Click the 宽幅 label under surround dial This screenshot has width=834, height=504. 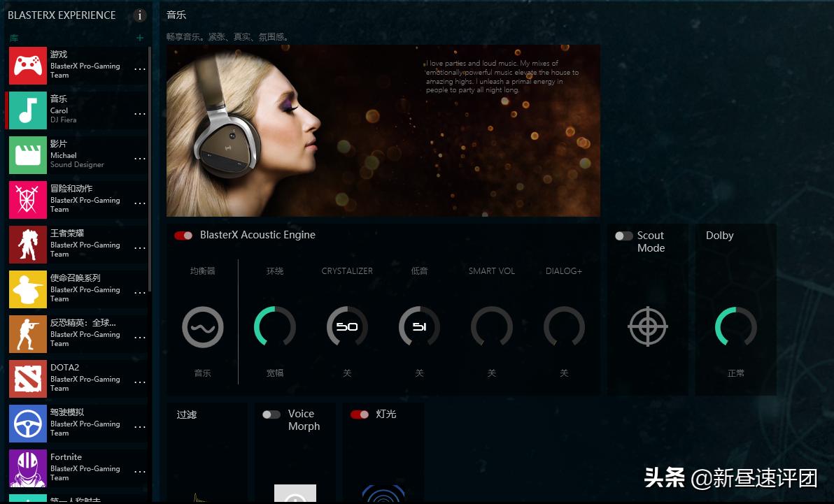pyautogui.click(x=275, y=373)
